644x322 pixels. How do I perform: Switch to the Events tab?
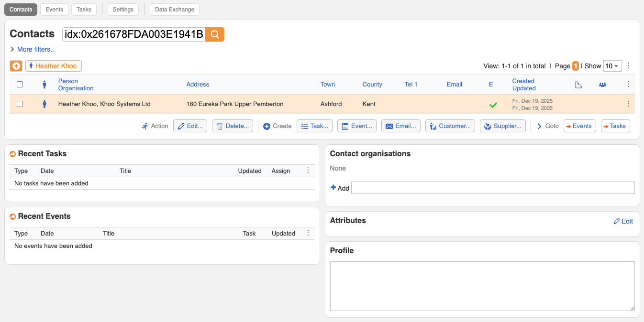(55, 10)
